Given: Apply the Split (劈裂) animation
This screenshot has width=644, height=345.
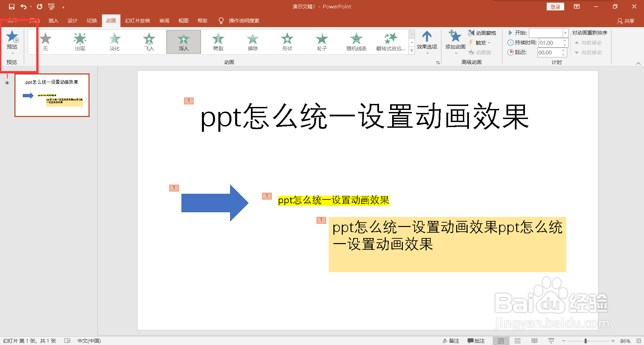Looking at the screenshot, I should pos(218,42).
